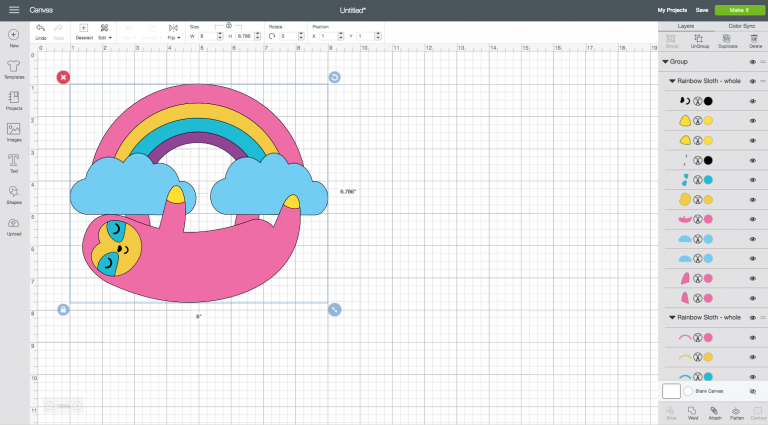This screenshot has height=425, width=768.
Task: Click the Slice tool
Action: (671, 413)
